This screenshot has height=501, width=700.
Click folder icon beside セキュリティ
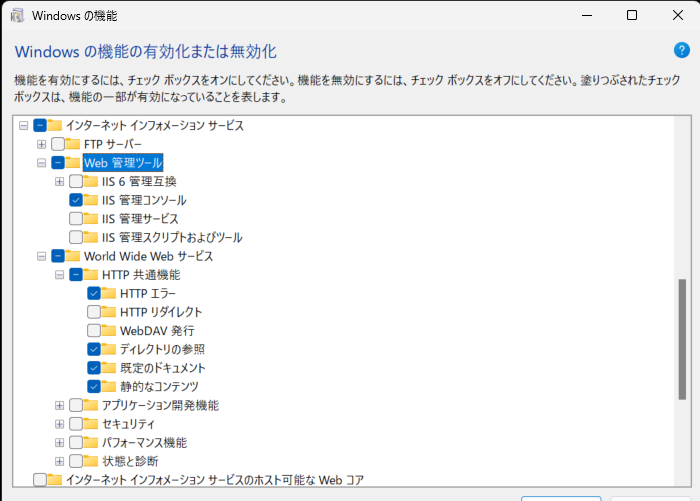pyautogui.click(x=90, y=424)
